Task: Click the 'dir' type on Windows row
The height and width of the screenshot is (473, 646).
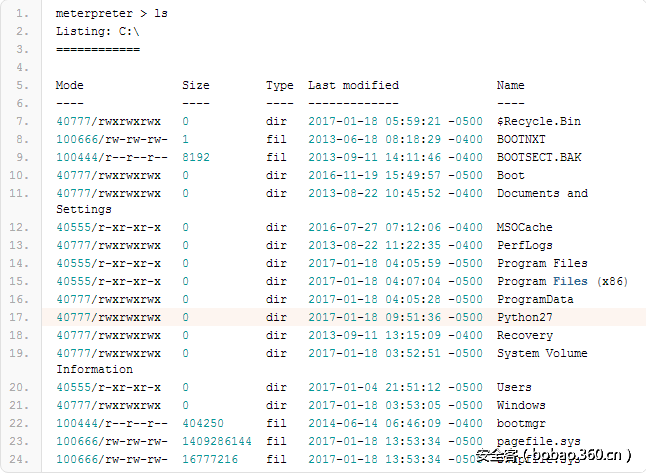Action: [x=276, y=405]
